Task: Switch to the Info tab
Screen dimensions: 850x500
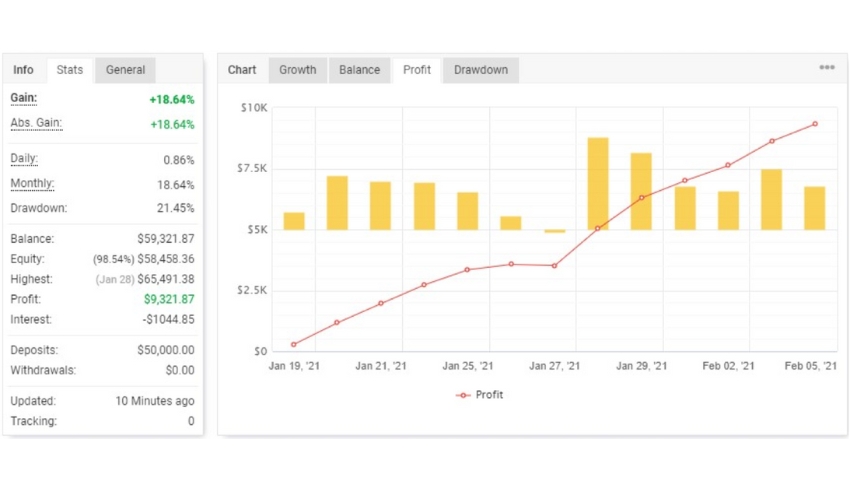Action: 23,70
